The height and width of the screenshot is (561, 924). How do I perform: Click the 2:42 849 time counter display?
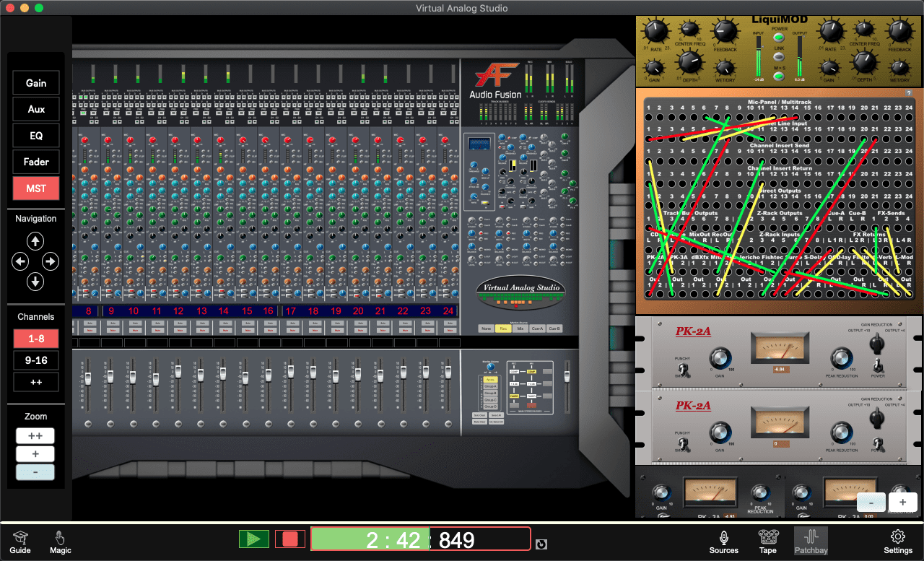pyautogui.click(x=421, y=539)
